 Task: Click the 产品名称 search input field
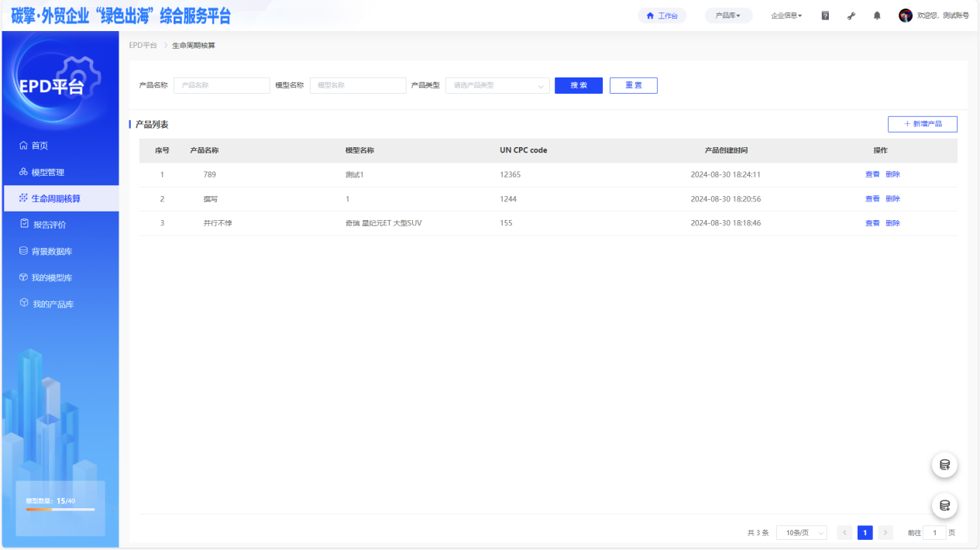click(222, 85)
